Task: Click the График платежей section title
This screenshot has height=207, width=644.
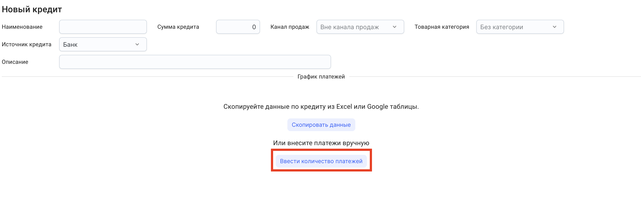Action: point(321,77)
